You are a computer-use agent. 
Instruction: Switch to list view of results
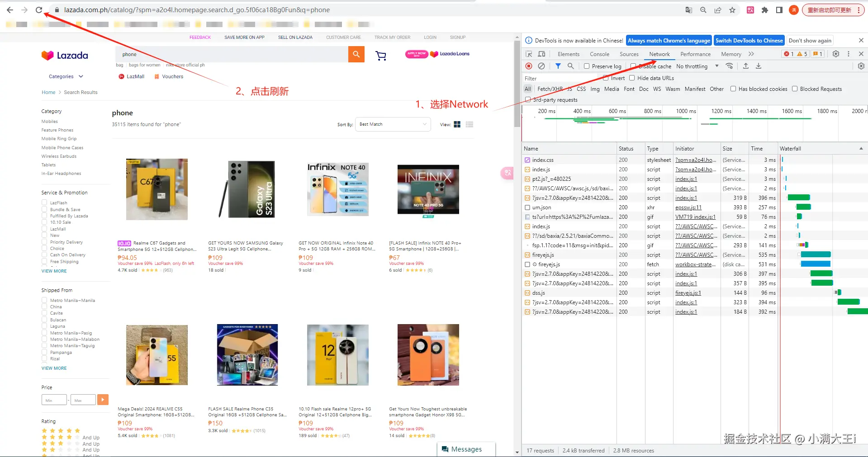[470, 124]
